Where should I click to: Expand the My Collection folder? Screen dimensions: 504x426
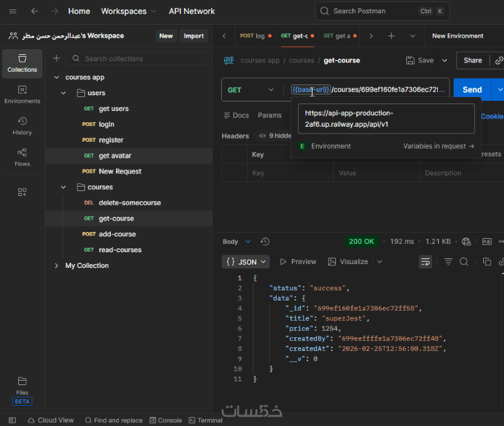click(56, 266)
